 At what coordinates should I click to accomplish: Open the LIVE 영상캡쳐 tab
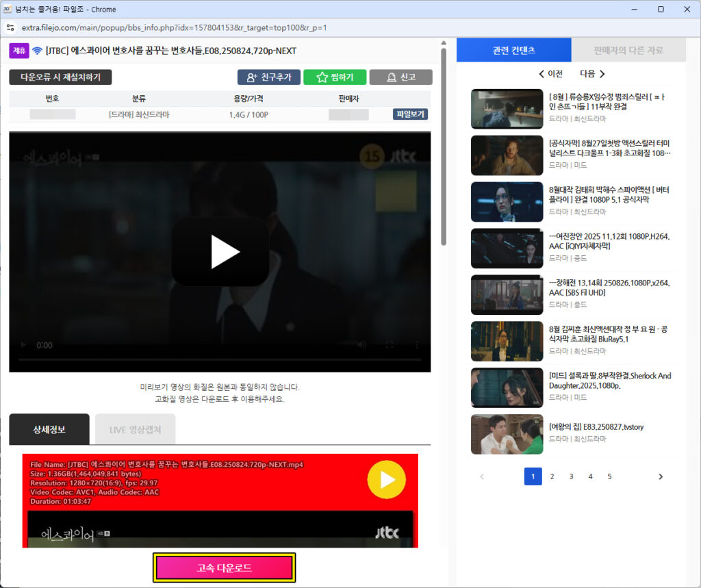click(x=135, y=429)
